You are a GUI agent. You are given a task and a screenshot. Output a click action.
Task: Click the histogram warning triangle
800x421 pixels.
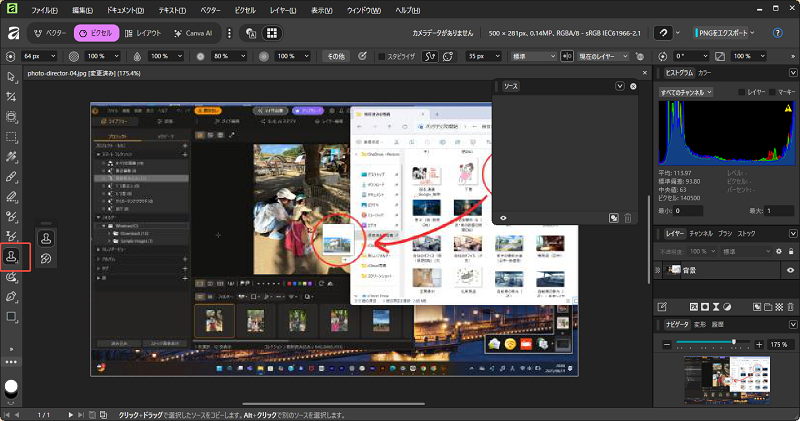coord(788,108)
